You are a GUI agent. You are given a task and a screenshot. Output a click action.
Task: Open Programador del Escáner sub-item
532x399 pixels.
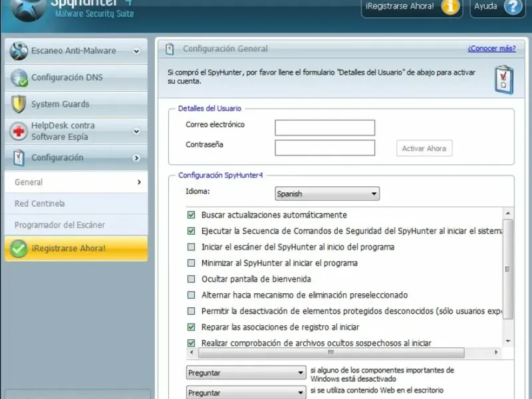(76, 225)
